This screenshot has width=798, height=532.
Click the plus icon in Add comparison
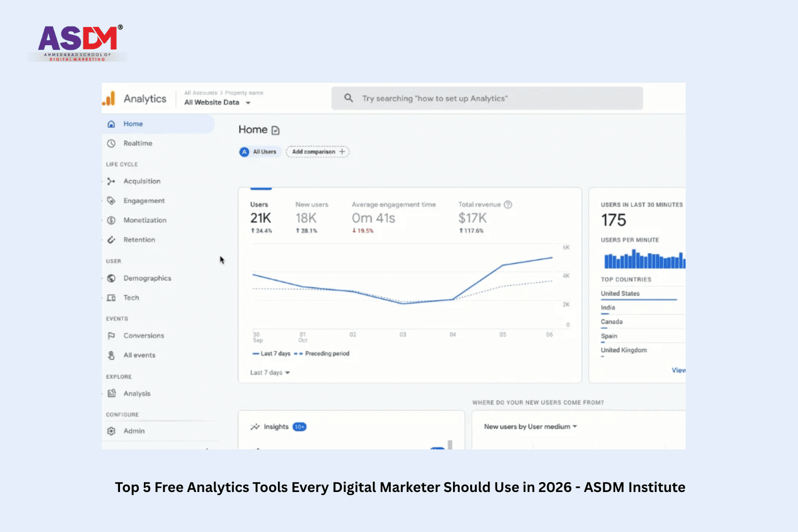[342, 152]
